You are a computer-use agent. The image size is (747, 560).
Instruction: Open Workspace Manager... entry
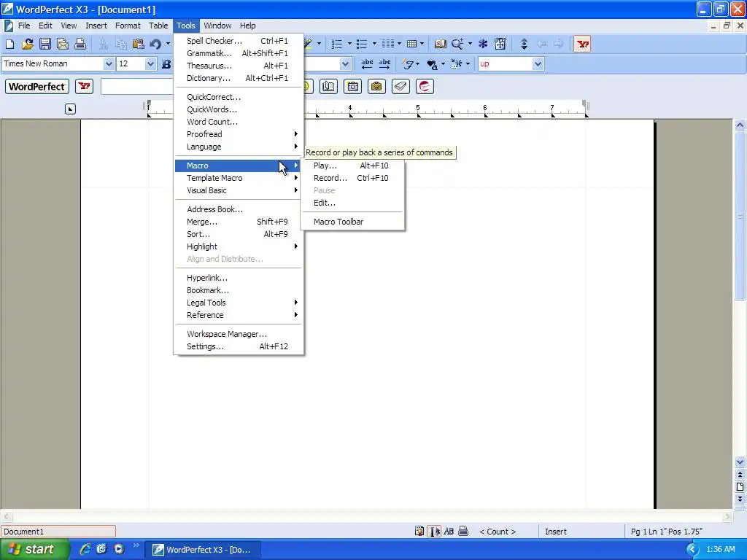(239, 334)
